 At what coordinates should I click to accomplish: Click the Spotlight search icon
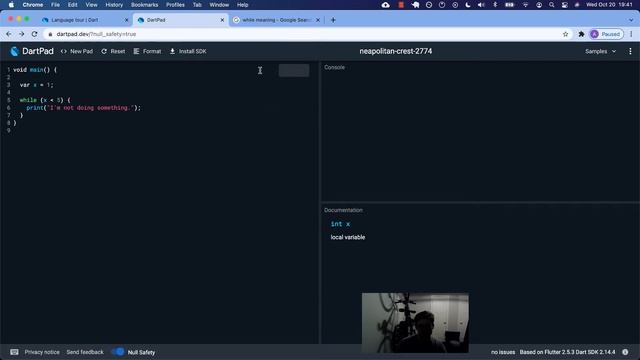click(x=551, y=5)
